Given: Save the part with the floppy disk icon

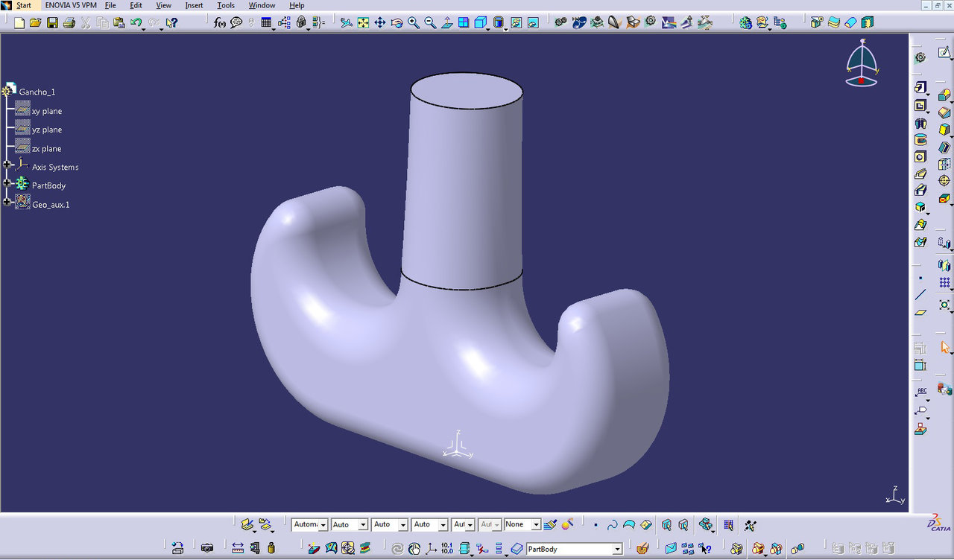Looking at the screenshot, I should 52,23.
